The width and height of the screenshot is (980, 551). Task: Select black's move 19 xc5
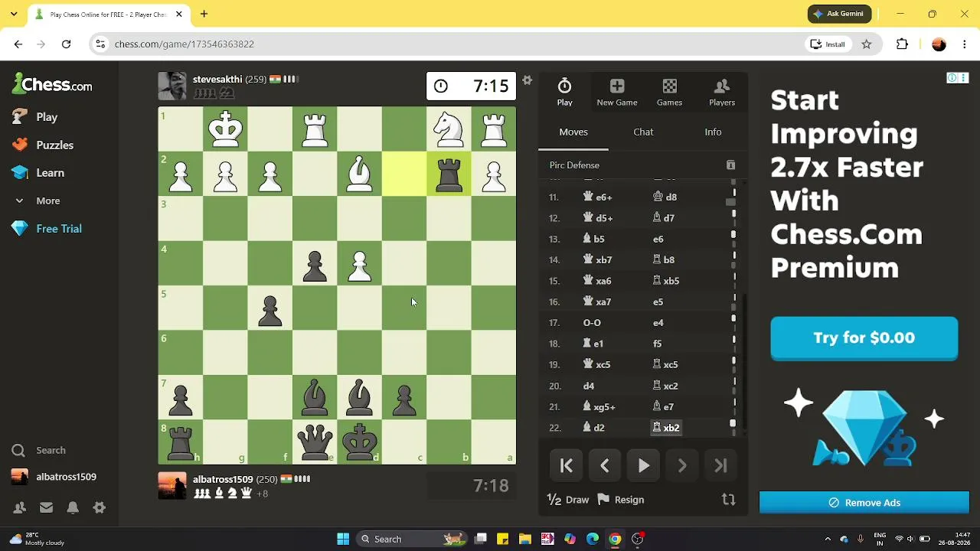click(x=665, y=365)
